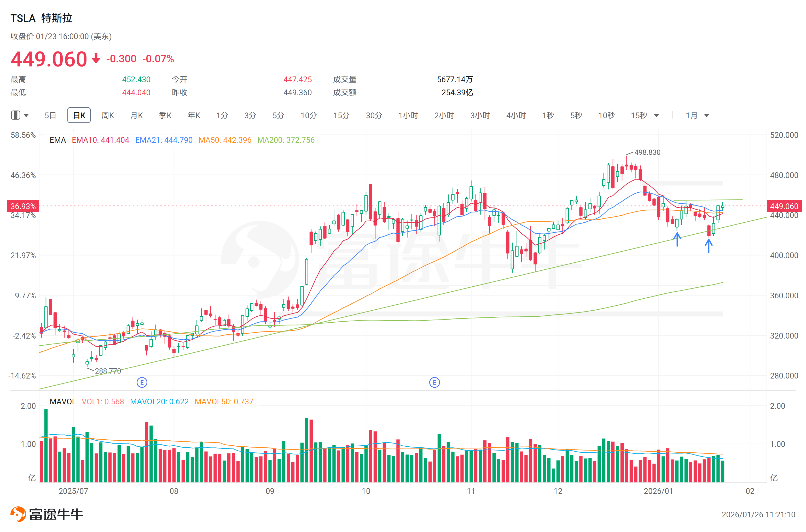Open the 1月 range dropdown arrow
The image size is (806, 532).
point(706,116)
